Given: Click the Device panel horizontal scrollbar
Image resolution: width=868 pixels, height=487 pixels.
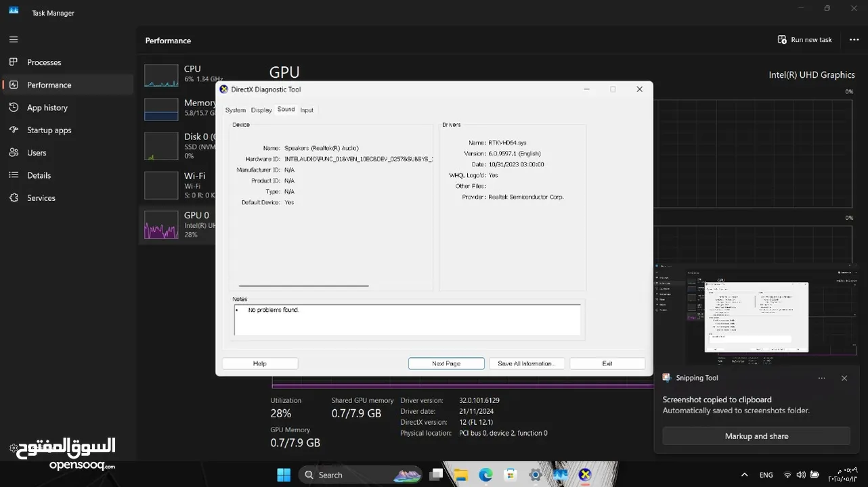Looking at the screenshot, I should 303,286.
